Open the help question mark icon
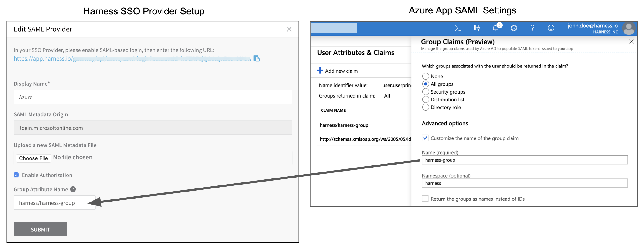 coord(532,28)
